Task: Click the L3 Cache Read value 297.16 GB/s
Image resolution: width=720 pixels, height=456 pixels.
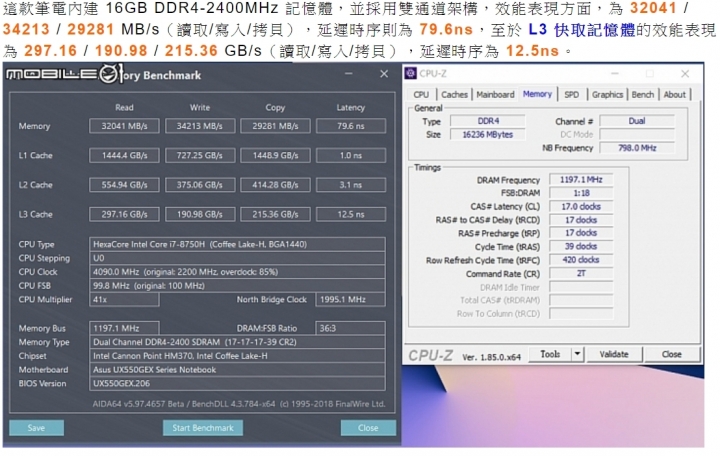Action: click(124, 214)
